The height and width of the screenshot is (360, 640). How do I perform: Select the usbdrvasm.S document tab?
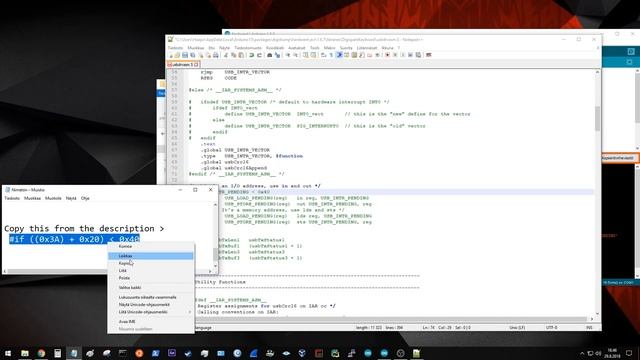[x=182, y=64]
